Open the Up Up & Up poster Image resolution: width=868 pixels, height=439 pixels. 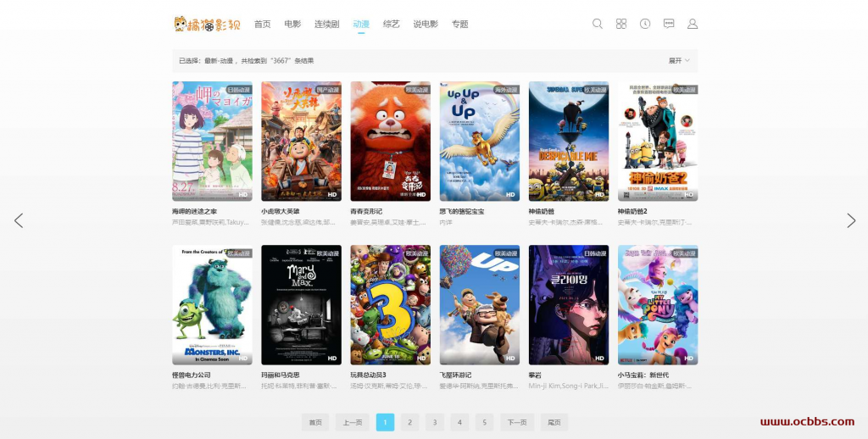click(x=480, y=142)
